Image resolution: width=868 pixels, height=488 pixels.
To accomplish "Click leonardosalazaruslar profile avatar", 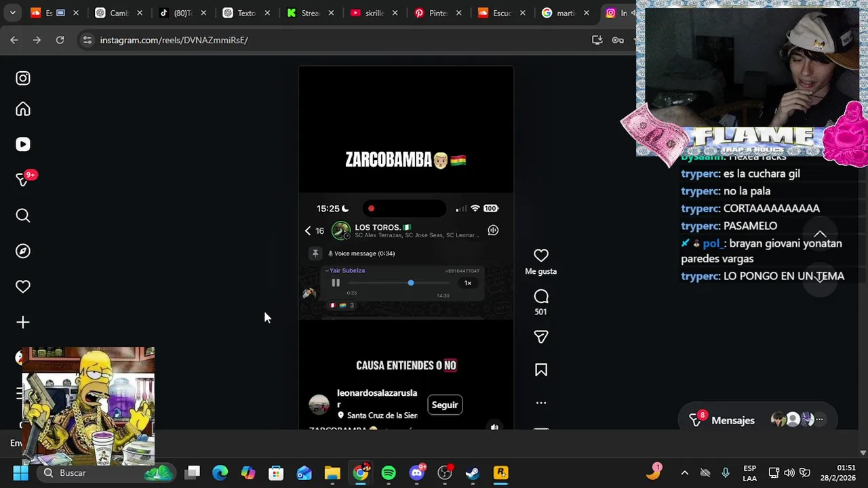I will point(319,405).
